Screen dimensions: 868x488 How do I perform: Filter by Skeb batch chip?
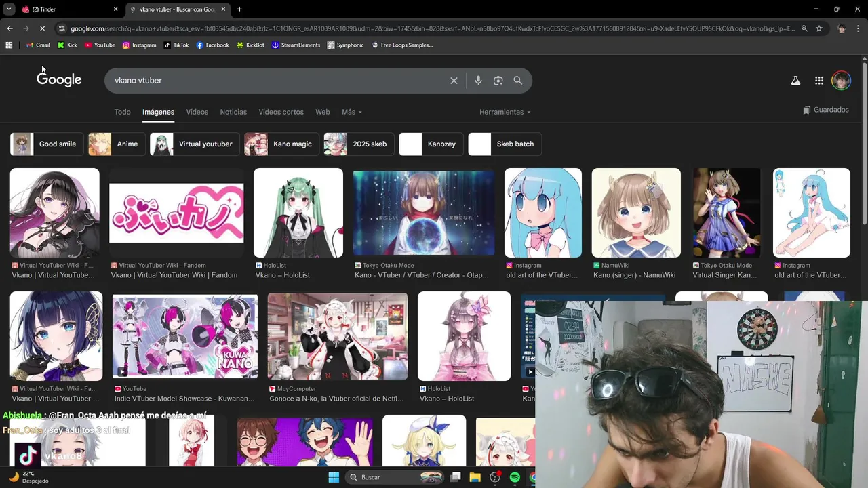point(505,144)
